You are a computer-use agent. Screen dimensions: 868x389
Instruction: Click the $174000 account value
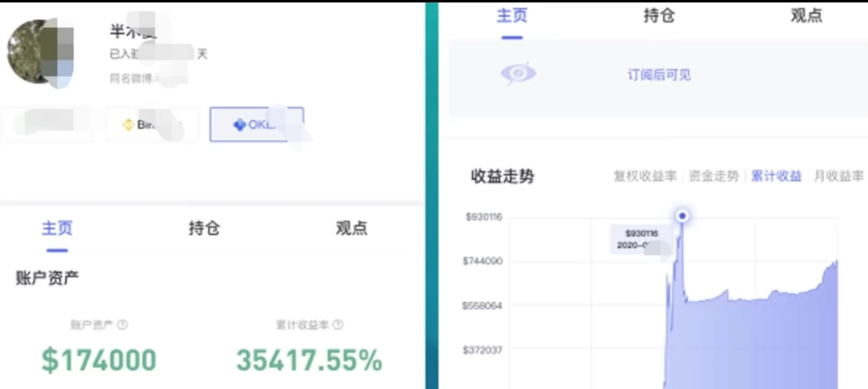point(99,360)
